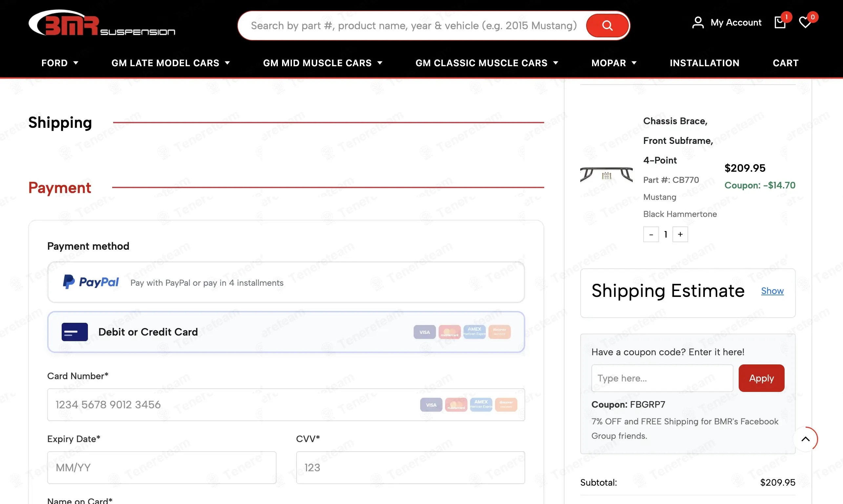This screenshot has height=504, width=843.
Task: Click the scroll-to-top arrow button
Action: 805,439
